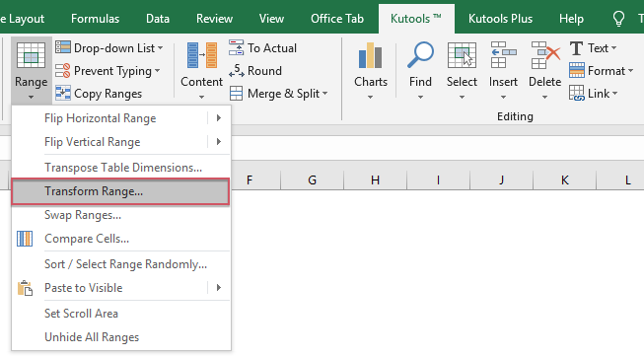Screen dimensions: 644x357
Task: Click the Round numbers icon
Action: click(236, 71)
